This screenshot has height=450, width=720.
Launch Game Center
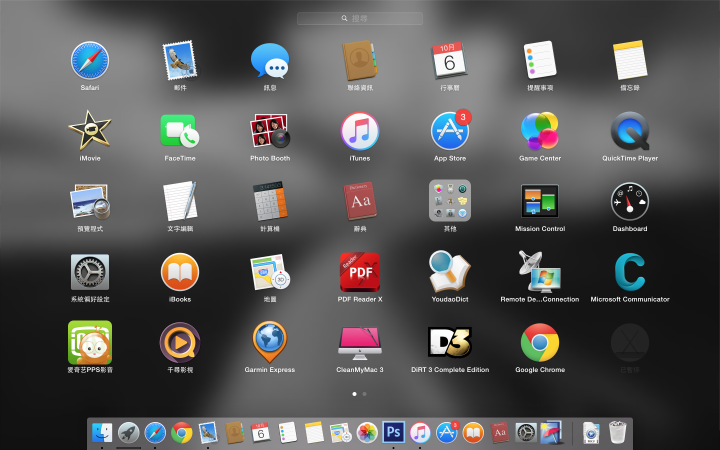(540, 131)
